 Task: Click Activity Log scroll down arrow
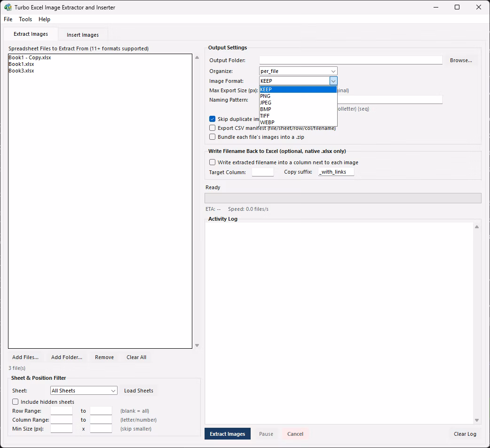coord(476,420)
